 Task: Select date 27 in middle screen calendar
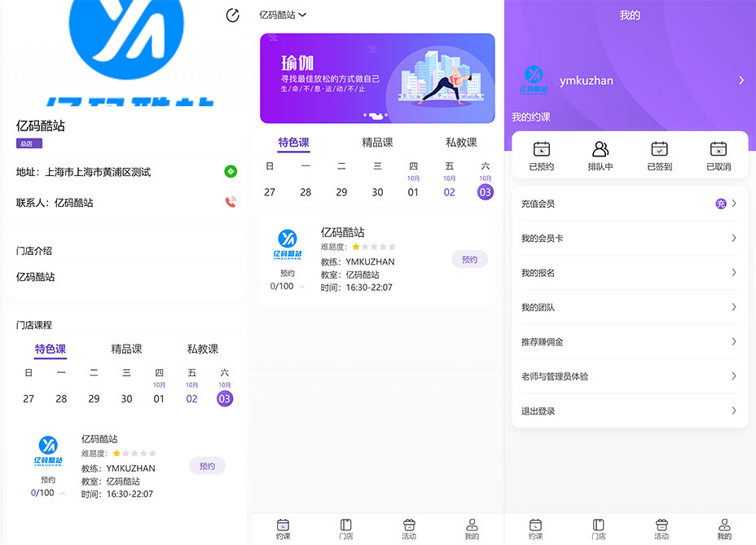point(270,192)
